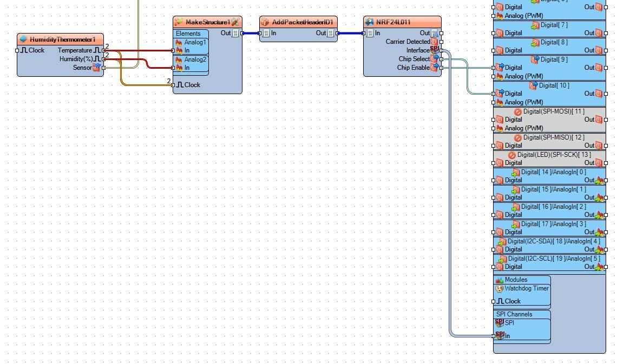Image resolution: width=617 pixels, height=364 pixels.
Task: Click the disabled icon on Digital(LED)(SPI-SCK)[ 13 ]
Action: (x=512, y=155)
